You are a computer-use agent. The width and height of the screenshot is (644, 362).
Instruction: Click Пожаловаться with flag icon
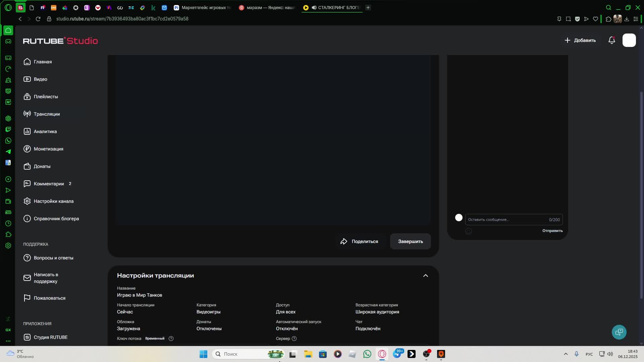click(x=44, y=298)
